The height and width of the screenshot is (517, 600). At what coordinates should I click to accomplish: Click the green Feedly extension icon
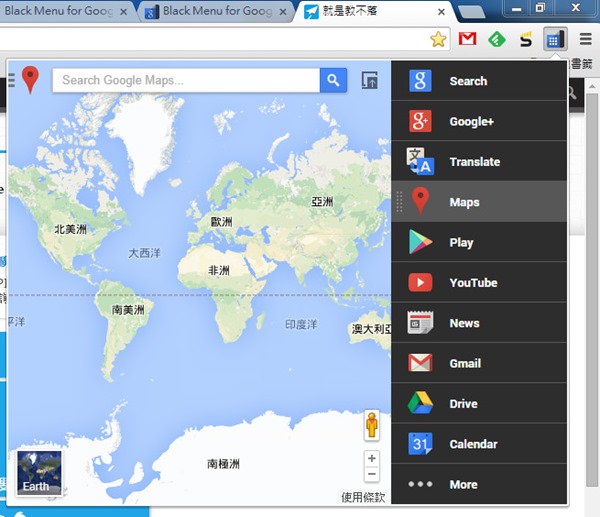[497, 39]
